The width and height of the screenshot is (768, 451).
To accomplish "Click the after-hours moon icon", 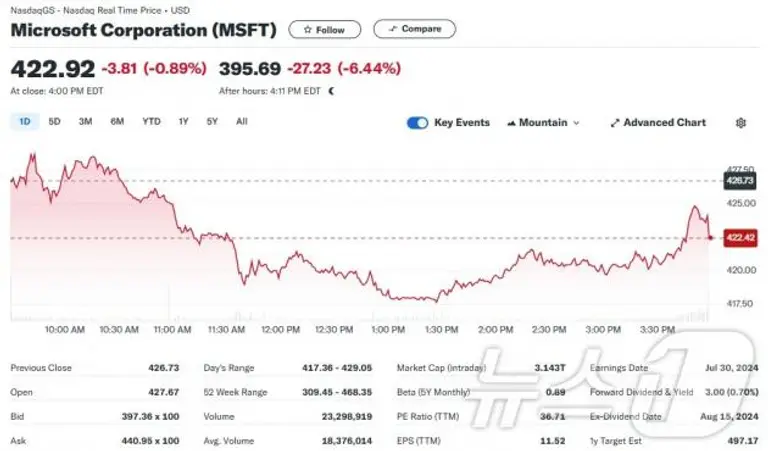I will (x=332, y=91).
